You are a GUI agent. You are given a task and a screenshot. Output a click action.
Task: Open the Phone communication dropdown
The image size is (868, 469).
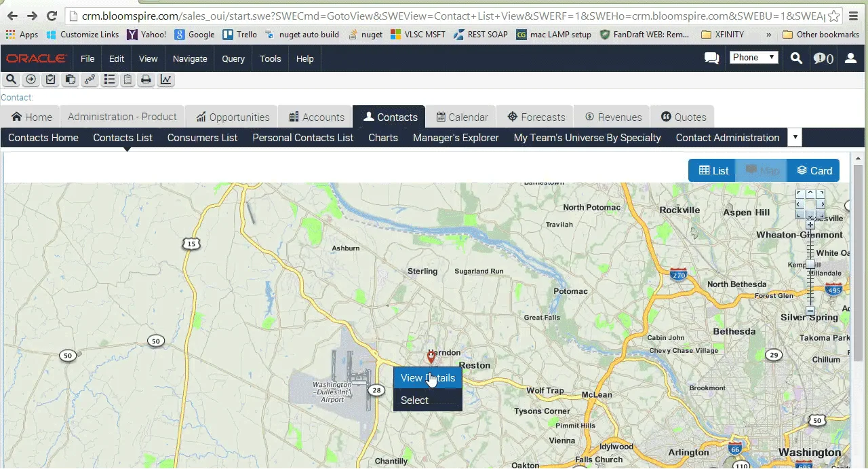point(753,58)
